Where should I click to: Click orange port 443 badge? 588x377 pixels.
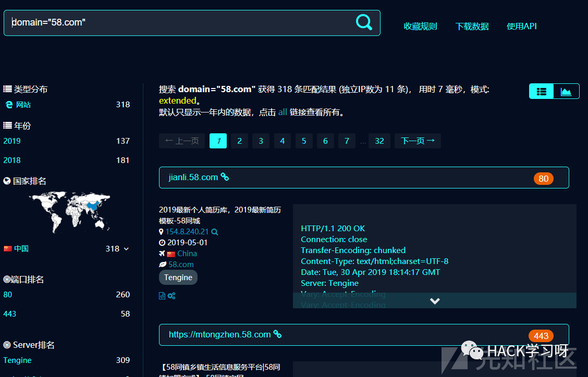[x=541, y=336]
